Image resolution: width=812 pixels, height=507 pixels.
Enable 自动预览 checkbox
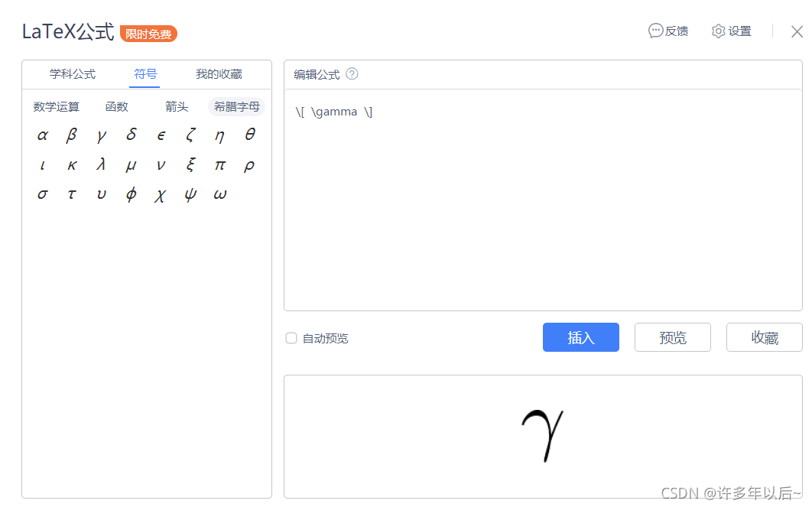coord(291,338)
